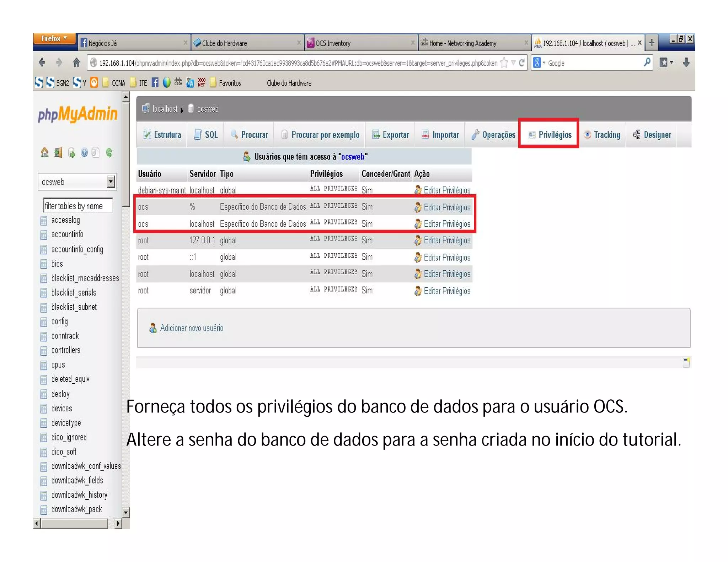728x562 pixels.
Task: Open the downloadwk_history table
Action: click(x=79, y=495)
